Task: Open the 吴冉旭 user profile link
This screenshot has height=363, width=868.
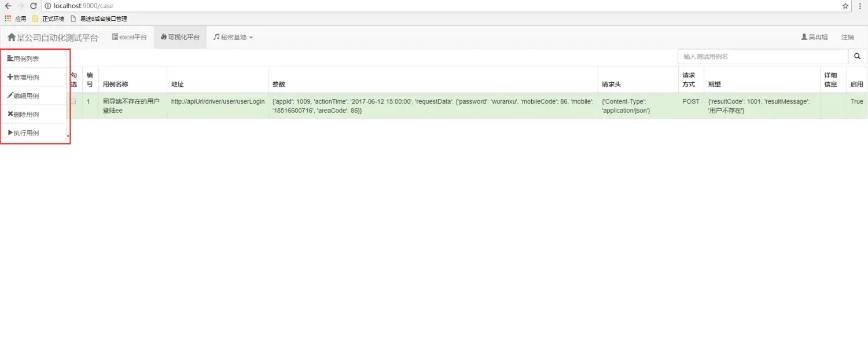Action: pos(814,37)
